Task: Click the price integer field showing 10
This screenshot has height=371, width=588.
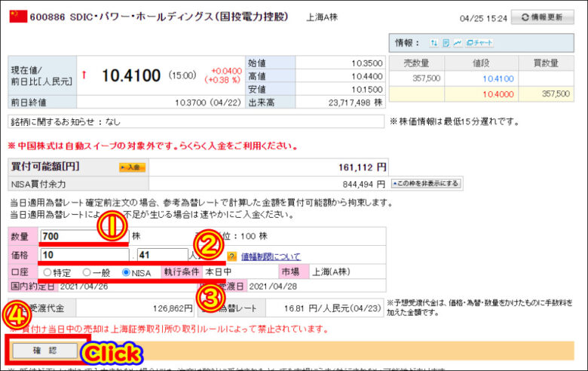Action: point(84,255)
